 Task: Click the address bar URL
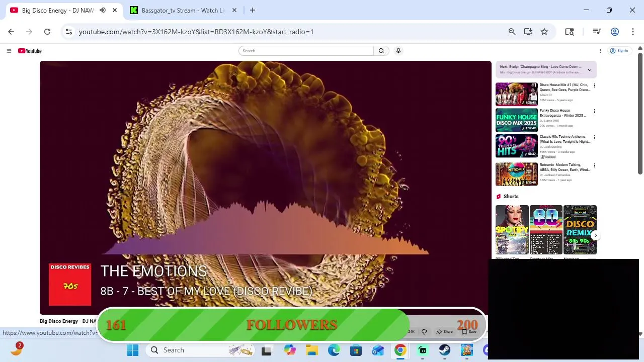coord(196,32)
